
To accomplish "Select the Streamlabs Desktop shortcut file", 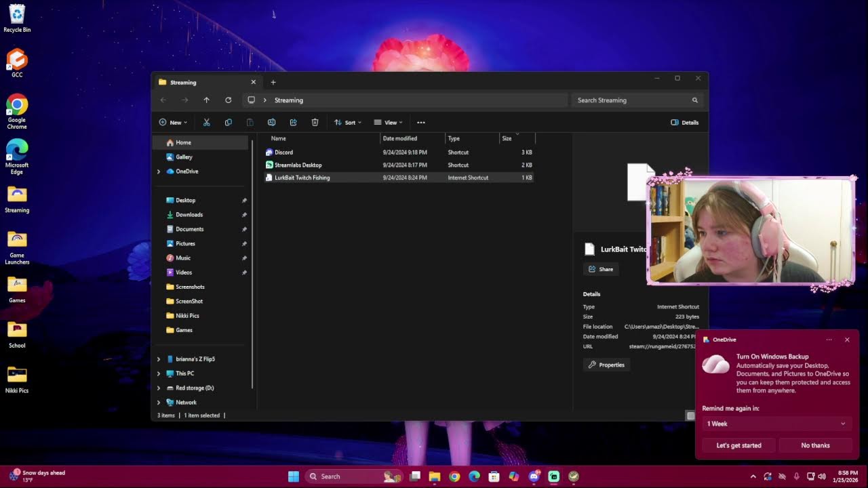I will point(399,165).
